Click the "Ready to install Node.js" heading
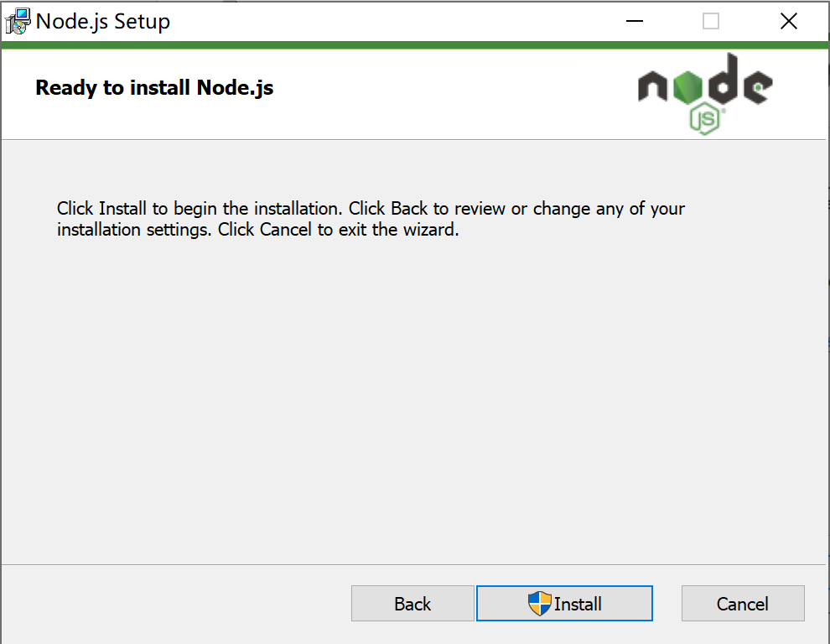Image resolution: width=830 pixels, height=644 pixels. (x=154, y=88)
